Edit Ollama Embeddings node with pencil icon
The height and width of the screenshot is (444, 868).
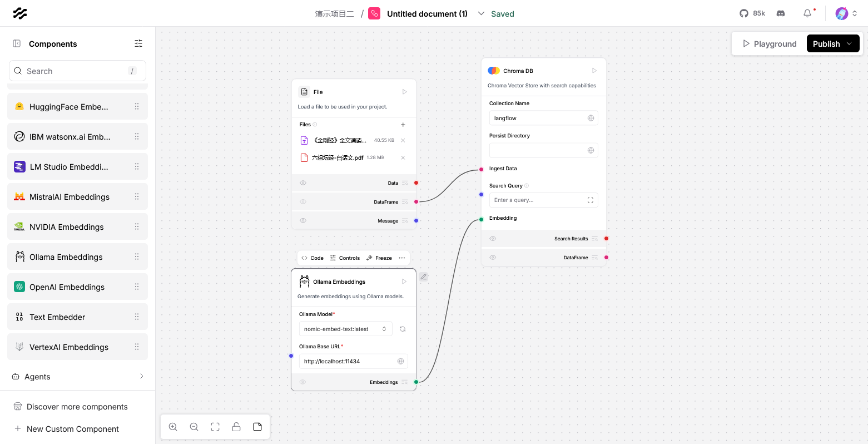pos(424,277)
